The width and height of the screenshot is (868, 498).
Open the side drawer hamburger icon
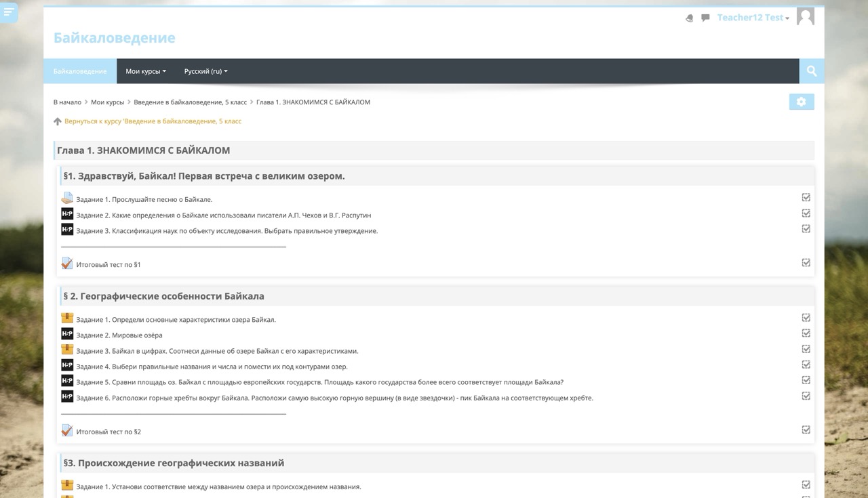(x=8, y=12)
